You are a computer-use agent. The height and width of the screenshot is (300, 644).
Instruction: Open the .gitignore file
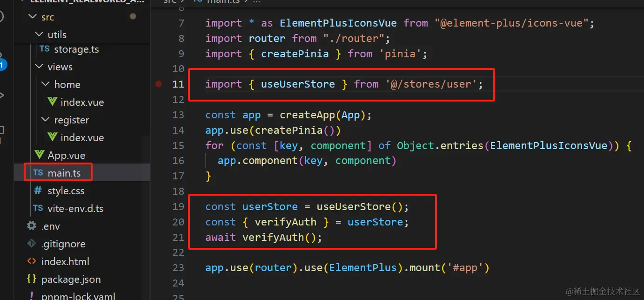pos(63,244)
